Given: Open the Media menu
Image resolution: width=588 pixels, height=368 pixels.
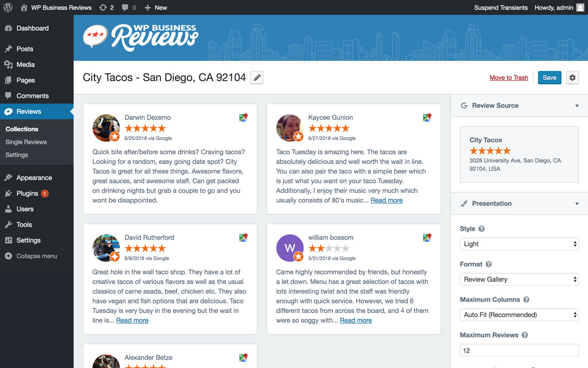Looking at the screenshot, I should coord(37,64).
